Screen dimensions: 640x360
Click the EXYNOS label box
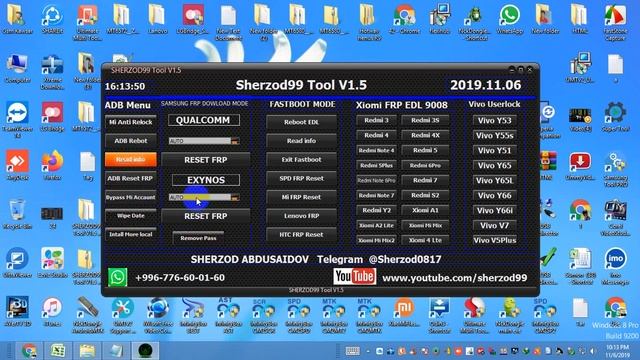[206, 180]
